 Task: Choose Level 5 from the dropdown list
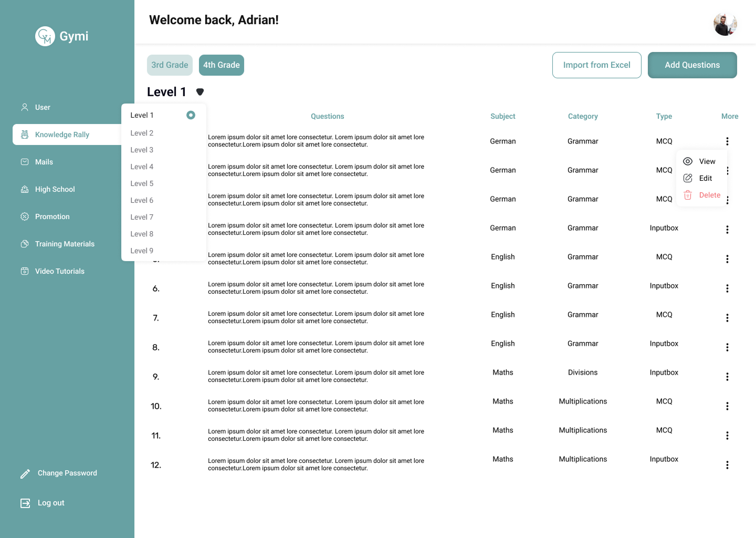point(142,183)
